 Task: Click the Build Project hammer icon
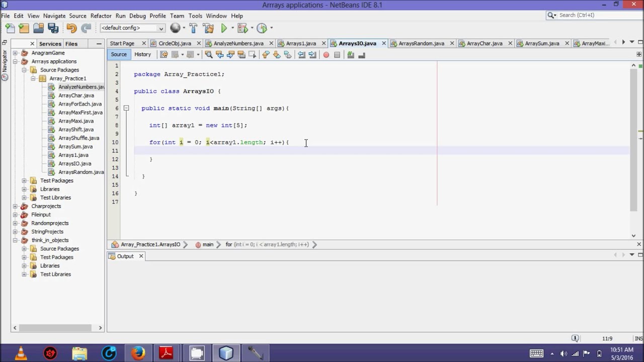195,28
